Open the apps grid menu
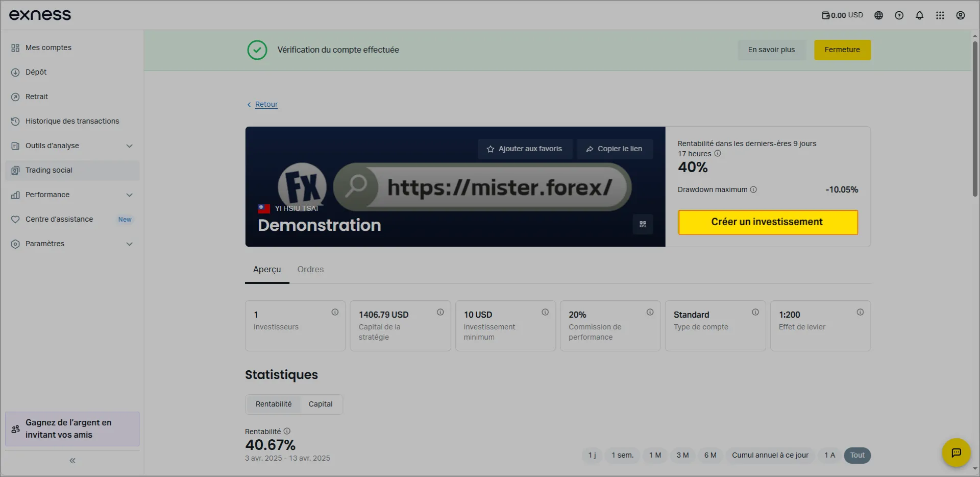 940,15
